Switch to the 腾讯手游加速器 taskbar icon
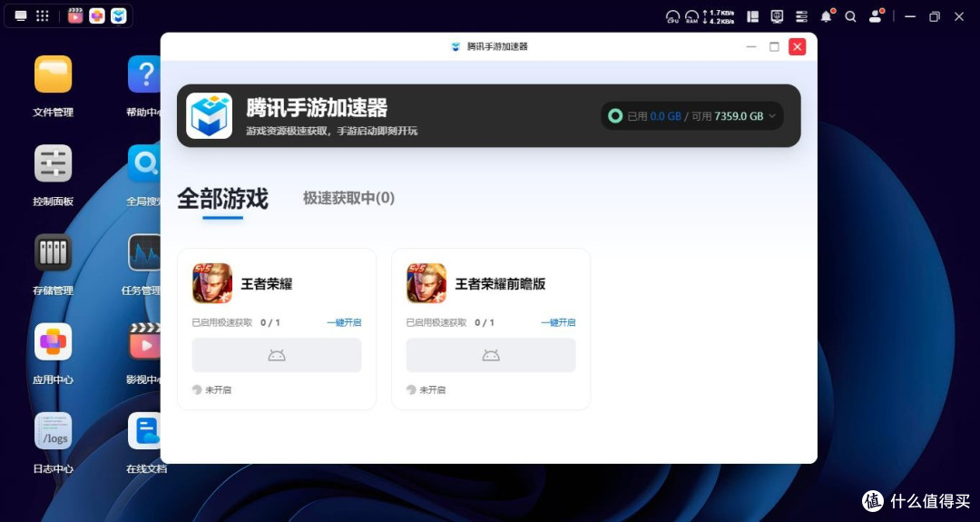Viewport: 980px width, 522px height. [119, 16]
